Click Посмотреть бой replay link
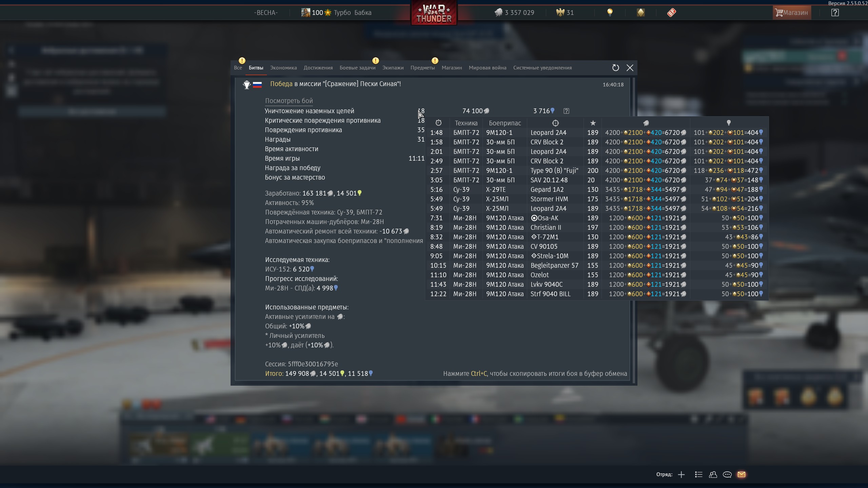Viewport: 868px width, 488px height. [x=289, y=101]
